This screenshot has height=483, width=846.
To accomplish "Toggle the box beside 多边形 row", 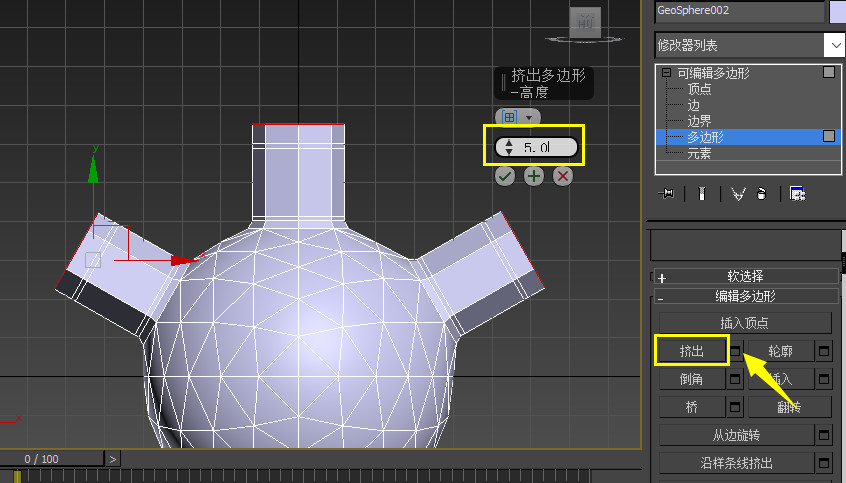I will click(829, 136).
